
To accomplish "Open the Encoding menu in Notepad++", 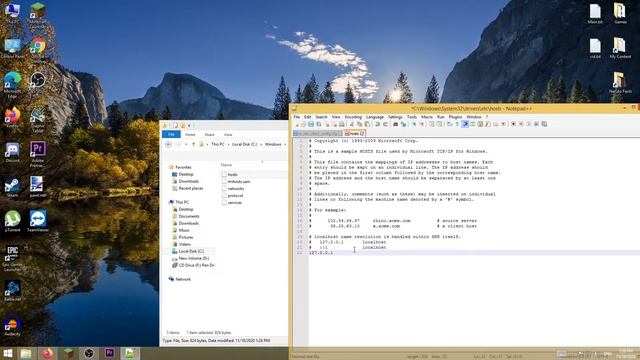I will coord(353,117).
